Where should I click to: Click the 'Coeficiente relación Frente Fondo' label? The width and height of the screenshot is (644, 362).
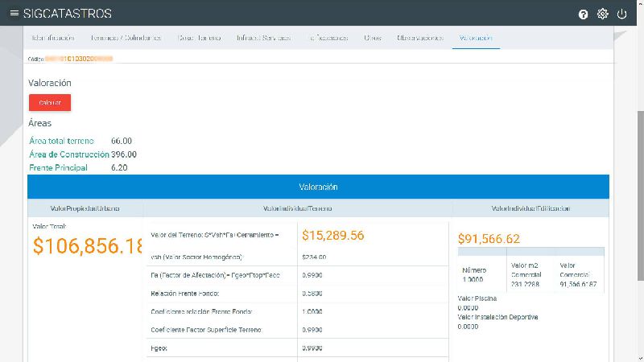pos(201,311)
